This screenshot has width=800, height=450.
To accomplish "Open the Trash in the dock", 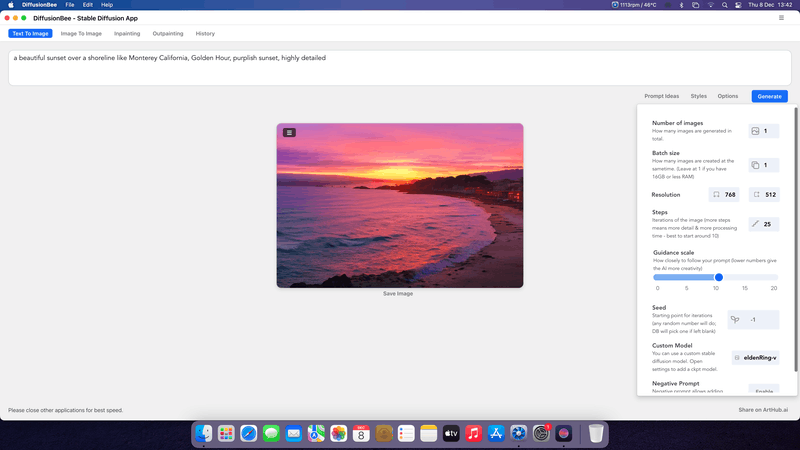I will [x=595, y=434].
